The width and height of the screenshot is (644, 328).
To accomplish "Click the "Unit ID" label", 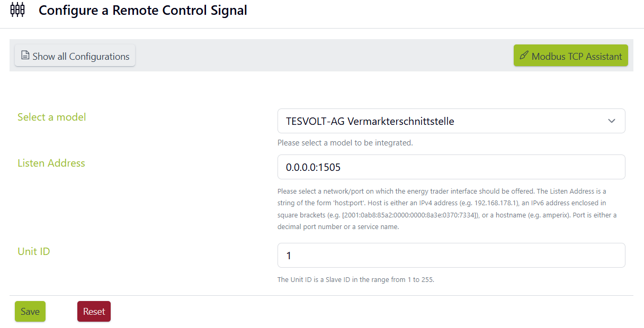I will tap(34, 252).
